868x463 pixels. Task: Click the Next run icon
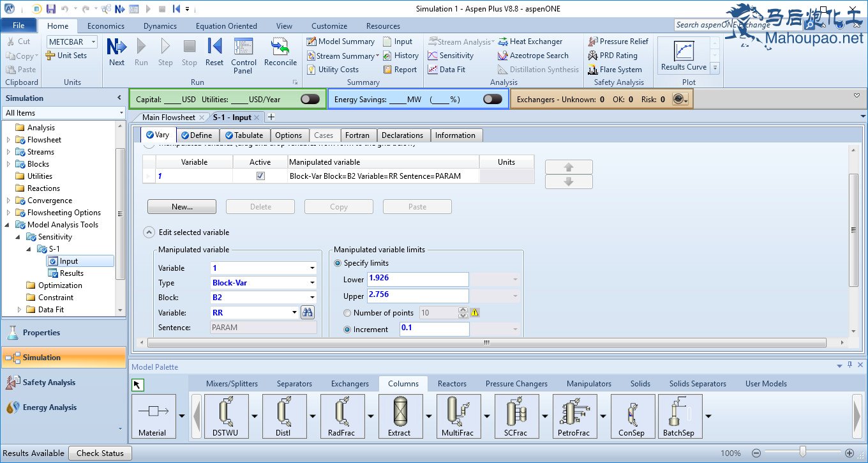(117, 52)
